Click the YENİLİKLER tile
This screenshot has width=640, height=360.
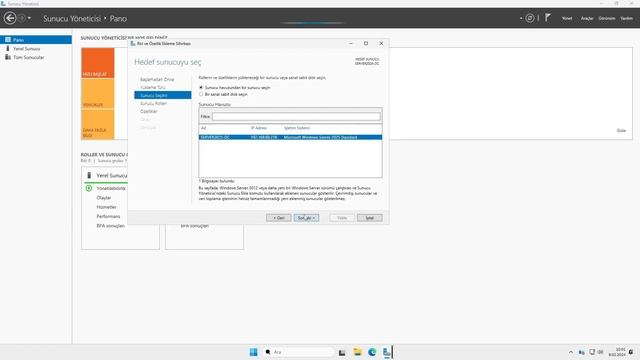coord(98,93)
